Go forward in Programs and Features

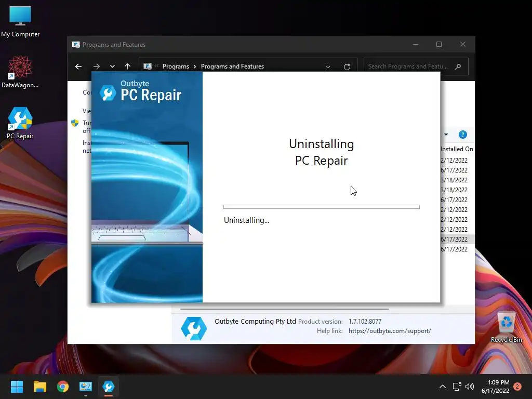click(x=97, y=66)
